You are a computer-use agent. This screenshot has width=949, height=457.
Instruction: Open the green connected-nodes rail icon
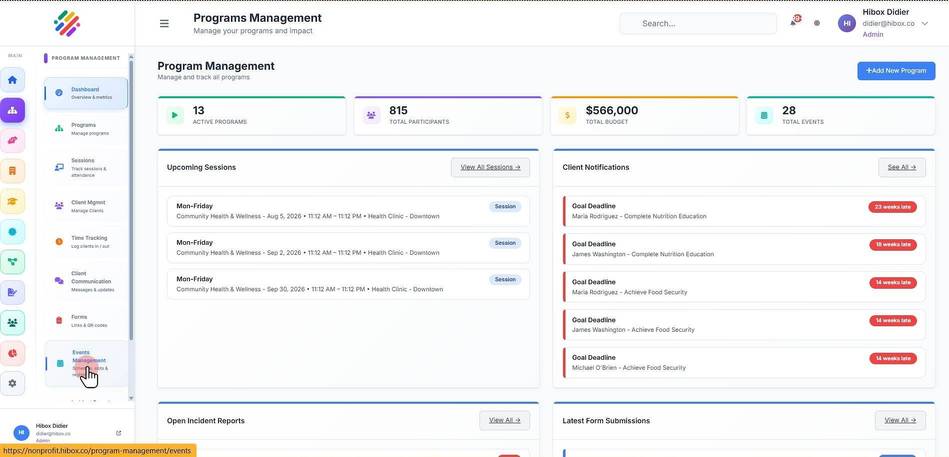(12, 262)
